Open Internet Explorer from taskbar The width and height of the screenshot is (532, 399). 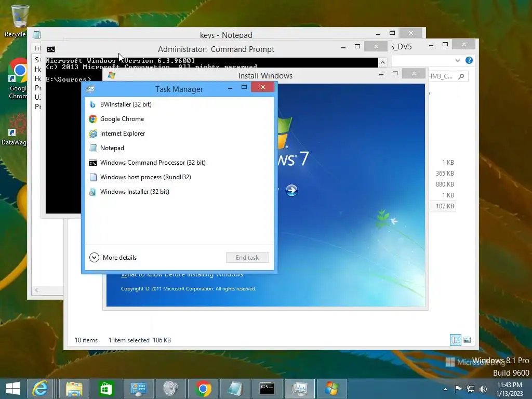click(x=40, y=389)
